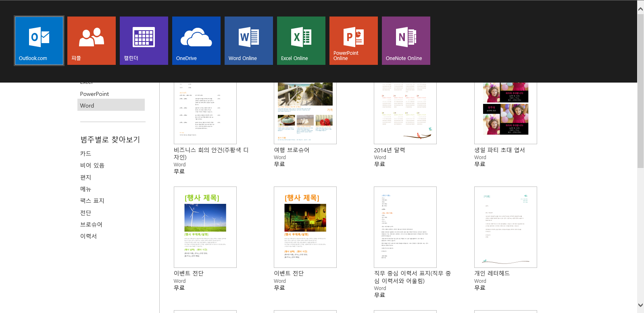Browse the 카드 category
Screen dimensions: 644x313
pos(85,153)
